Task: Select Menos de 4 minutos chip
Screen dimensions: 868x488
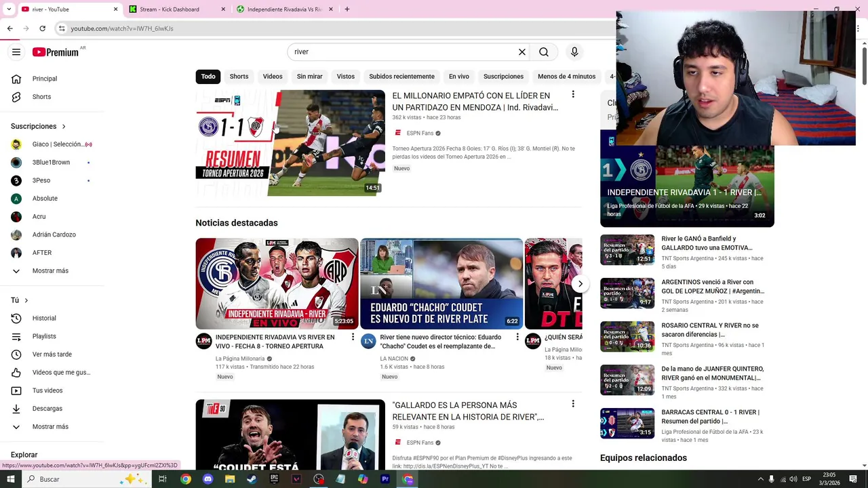Action: [x=566, y=77]
